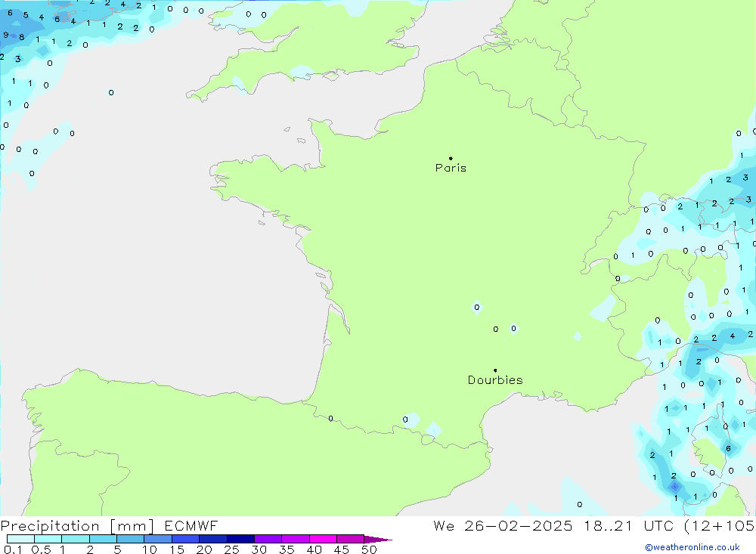The image size is (756, 554).
Task: Click the 26-02-2025 forecast date
Action: click(x=519, y=525)
